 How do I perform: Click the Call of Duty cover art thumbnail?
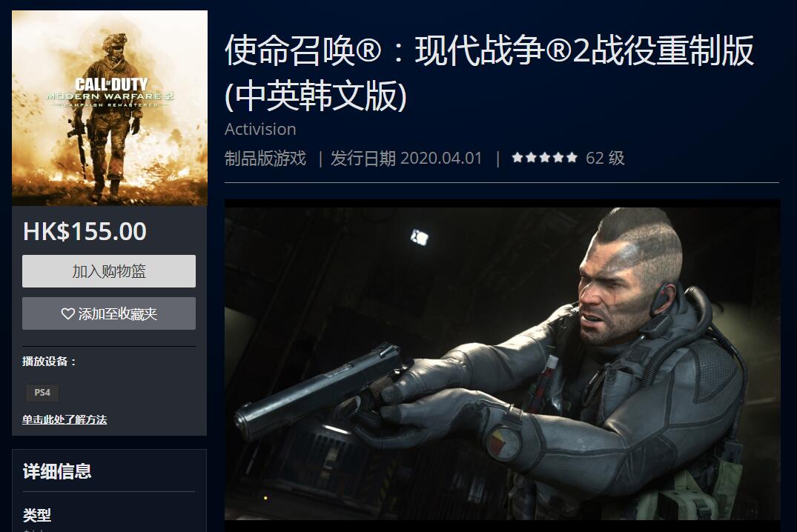pyautogui.click(x=110, y=108)
